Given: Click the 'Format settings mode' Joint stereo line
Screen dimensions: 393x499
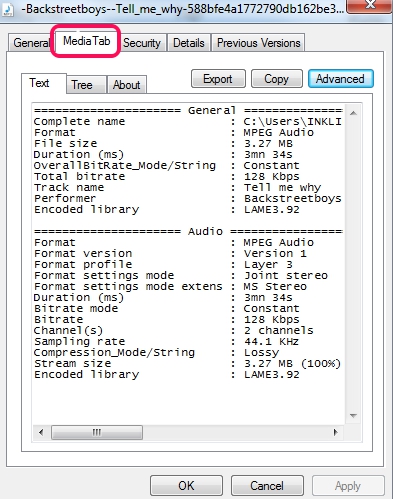Looking at the screenshot, I should coord(181,275).
